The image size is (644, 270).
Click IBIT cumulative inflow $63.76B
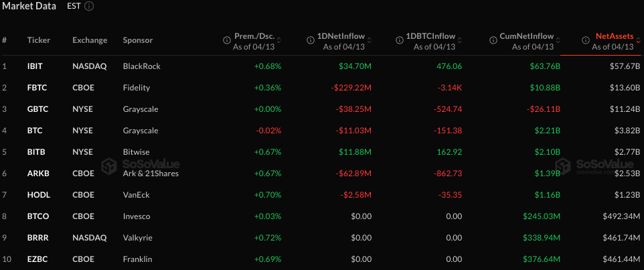tap(544, 66)
